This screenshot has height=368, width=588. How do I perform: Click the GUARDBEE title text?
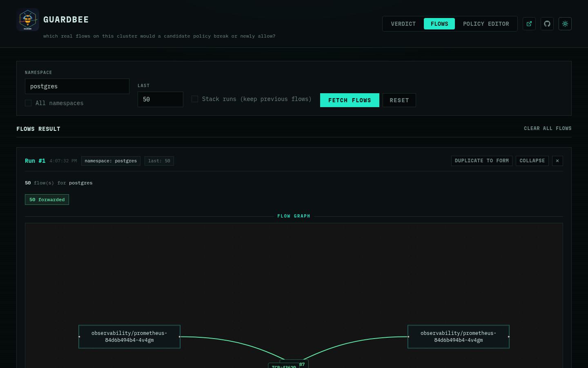66,20
